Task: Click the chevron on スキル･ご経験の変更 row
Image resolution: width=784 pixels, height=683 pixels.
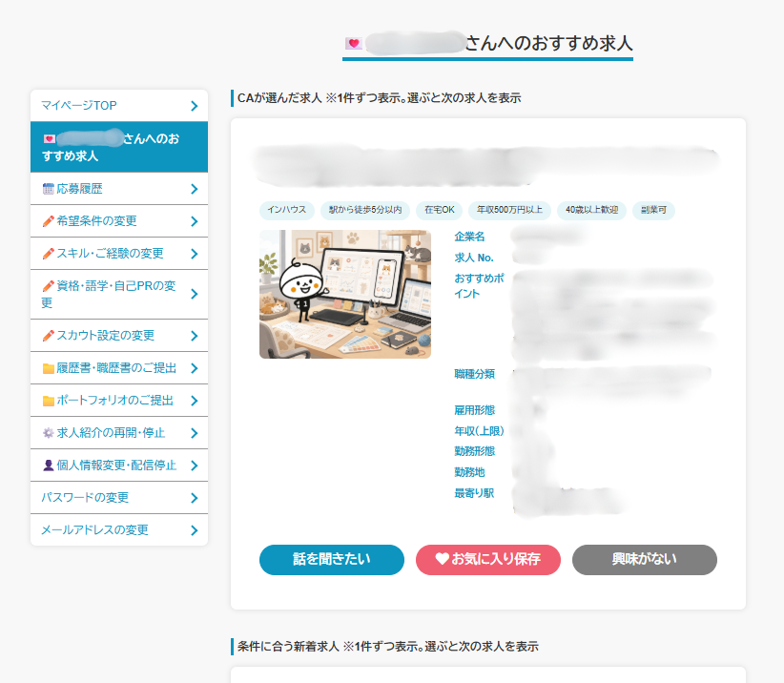Action: click(x=195, y=254)
